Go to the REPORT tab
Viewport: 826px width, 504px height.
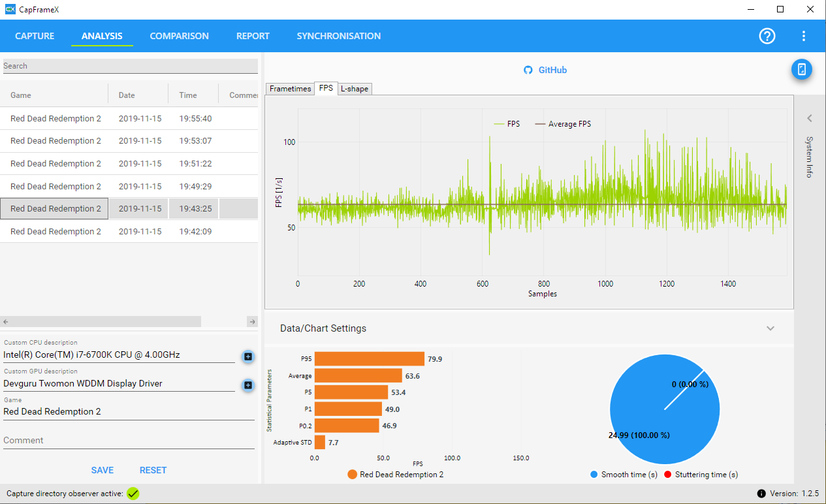(253, 36)
